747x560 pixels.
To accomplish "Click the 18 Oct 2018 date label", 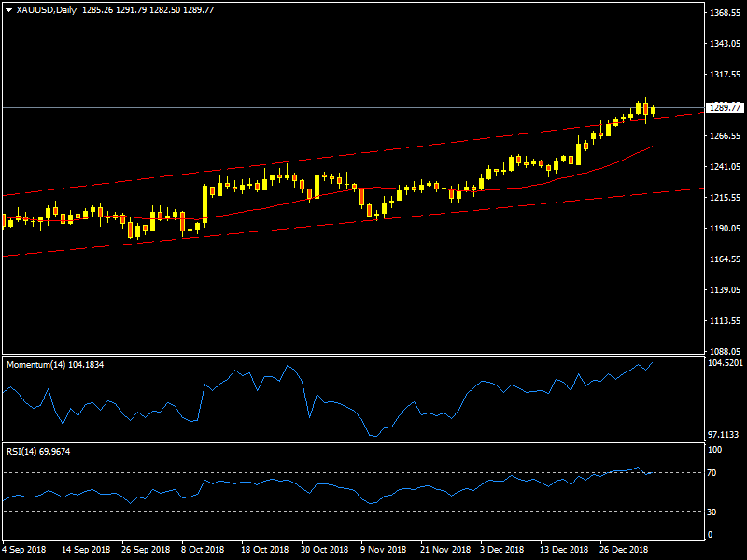I will (x=264, y=551).
